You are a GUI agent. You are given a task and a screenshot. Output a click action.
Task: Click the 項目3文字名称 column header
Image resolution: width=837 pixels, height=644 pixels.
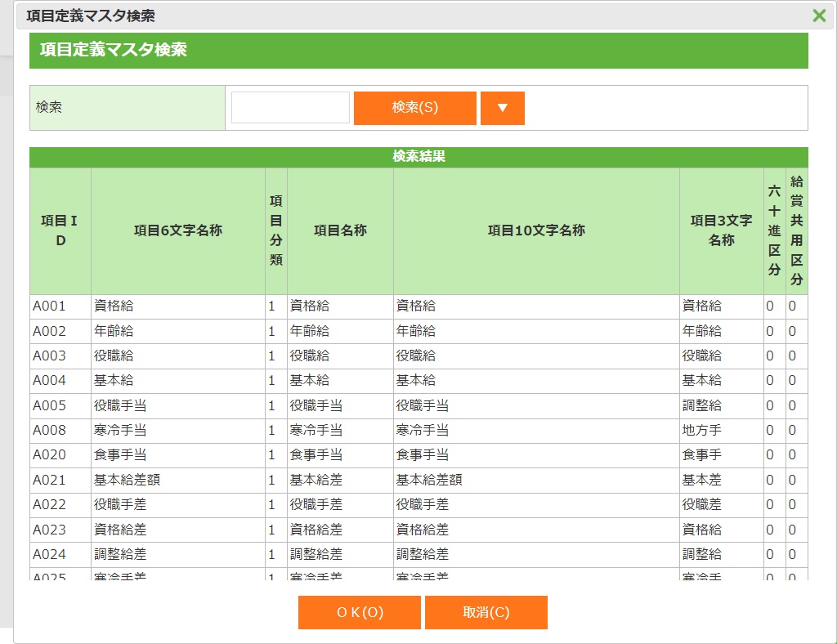point(721,230)
